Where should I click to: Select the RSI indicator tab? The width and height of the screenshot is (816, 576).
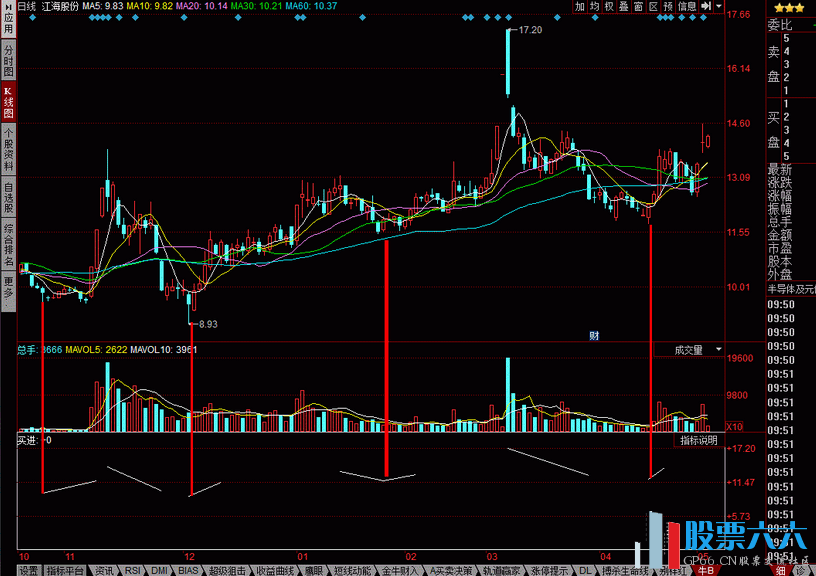(133, 570)
